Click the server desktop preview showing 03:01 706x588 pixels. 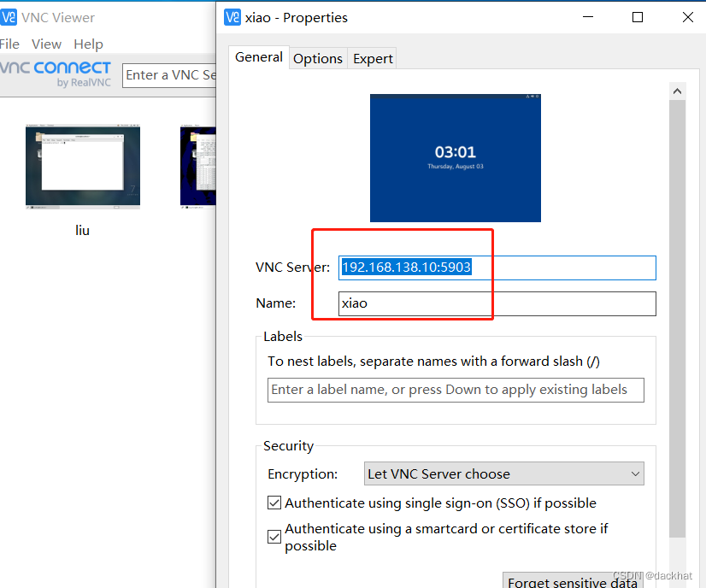coord(455,158)
